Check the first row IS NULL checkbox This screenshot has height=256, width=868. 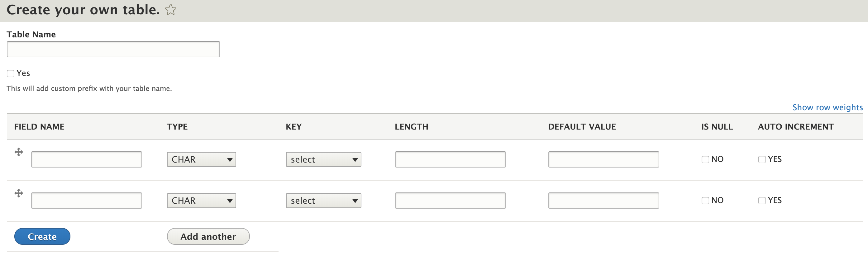tap(705, 159)
